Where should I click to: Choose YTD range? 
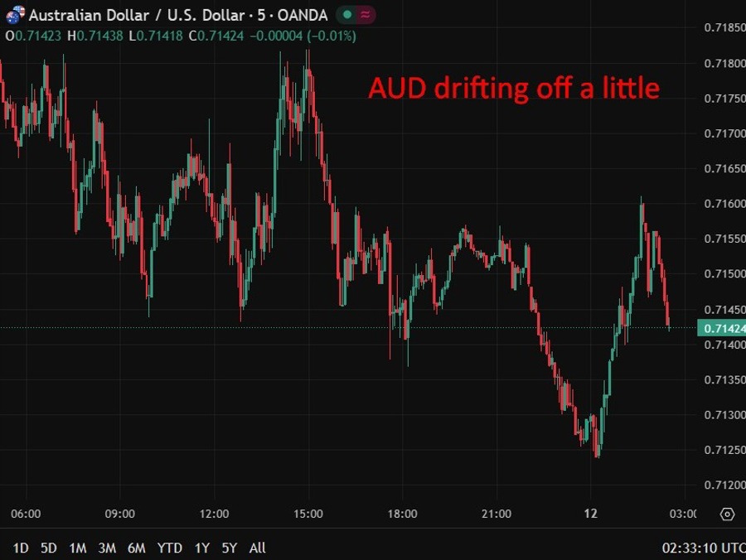click(170, 548)
